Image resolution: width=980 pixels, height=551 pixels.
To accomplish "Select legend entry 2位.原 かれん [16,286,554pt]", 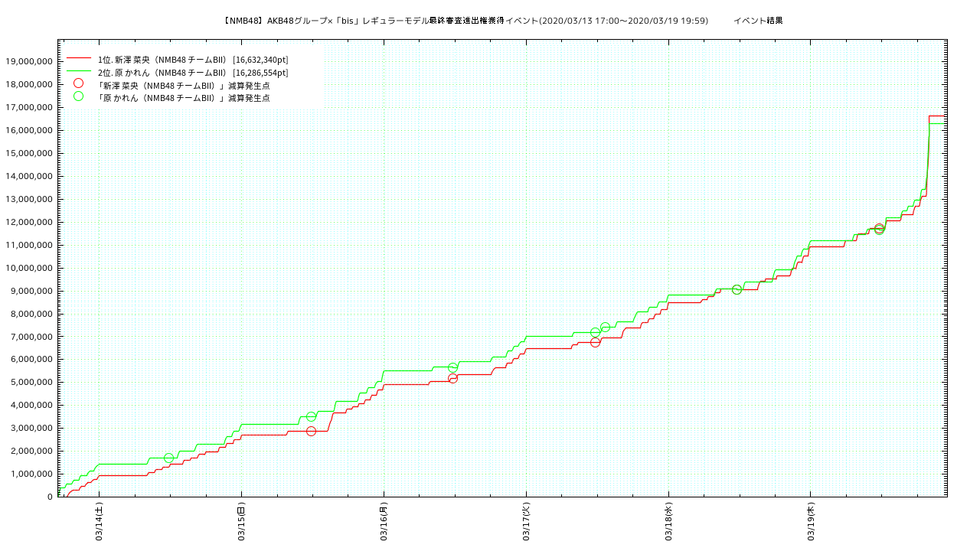I will tap(193, 72).
